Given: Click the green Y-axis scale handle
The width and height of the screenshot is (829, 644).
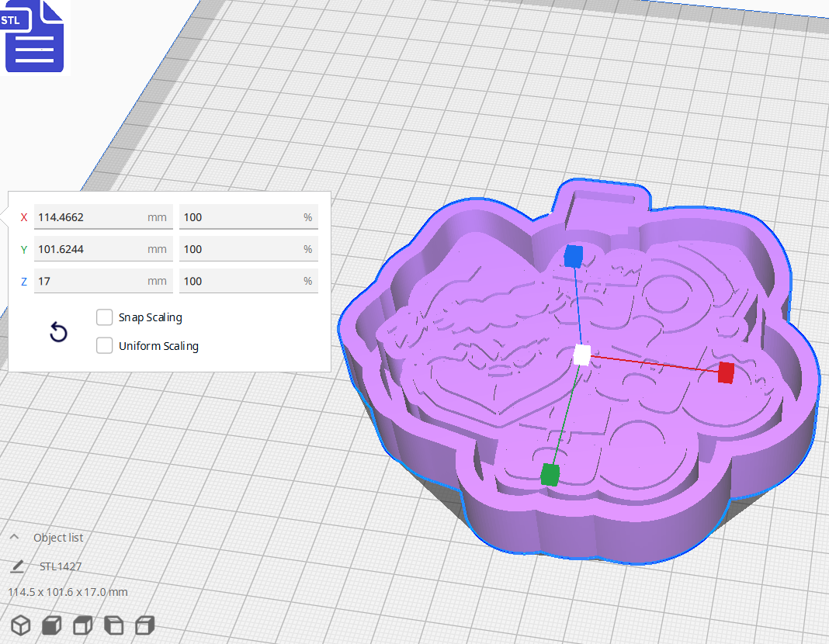Looking at the screenshot, I should (550, 475).
